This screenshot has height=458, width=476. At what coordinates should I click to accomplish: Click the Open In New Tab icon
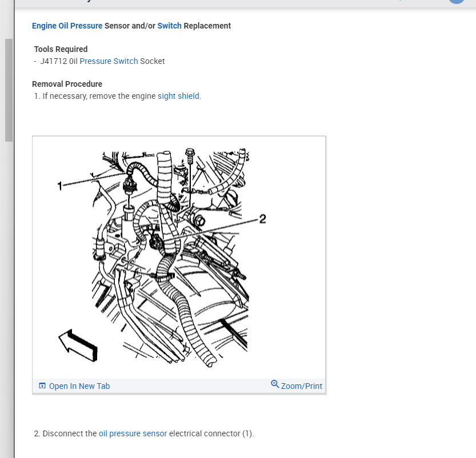[x=42, y=386]
